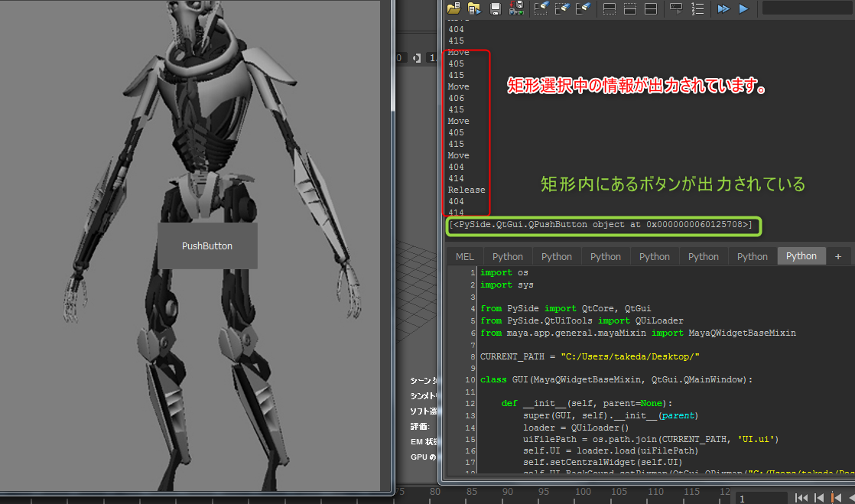This screenshot has width=855, height=504.
Task: Click the PushButton in the robot window
Action: coord(207,246)
